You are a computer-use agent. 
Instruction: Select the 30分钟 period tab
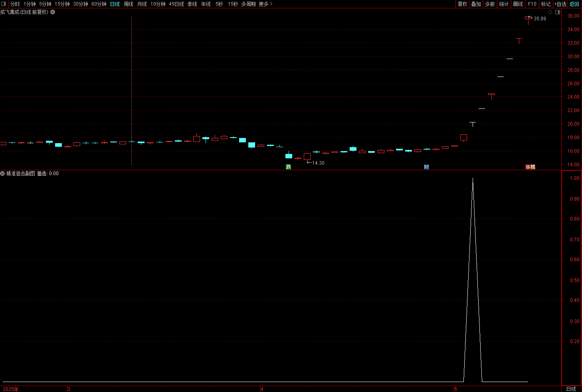[x=81, y=4]
